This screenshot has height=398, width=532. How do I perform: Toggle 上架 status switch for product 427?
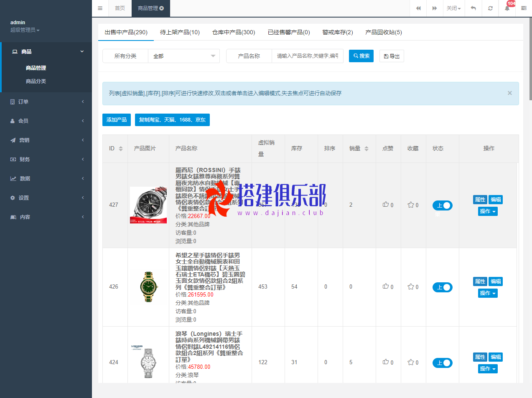tap(443, 205)
